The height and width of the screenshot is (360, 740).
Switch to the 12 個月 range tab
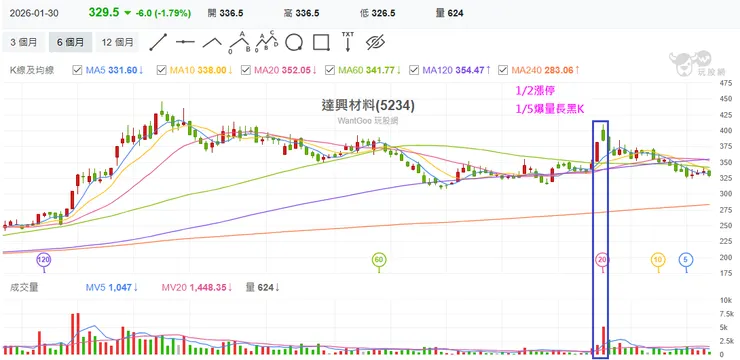117,42
